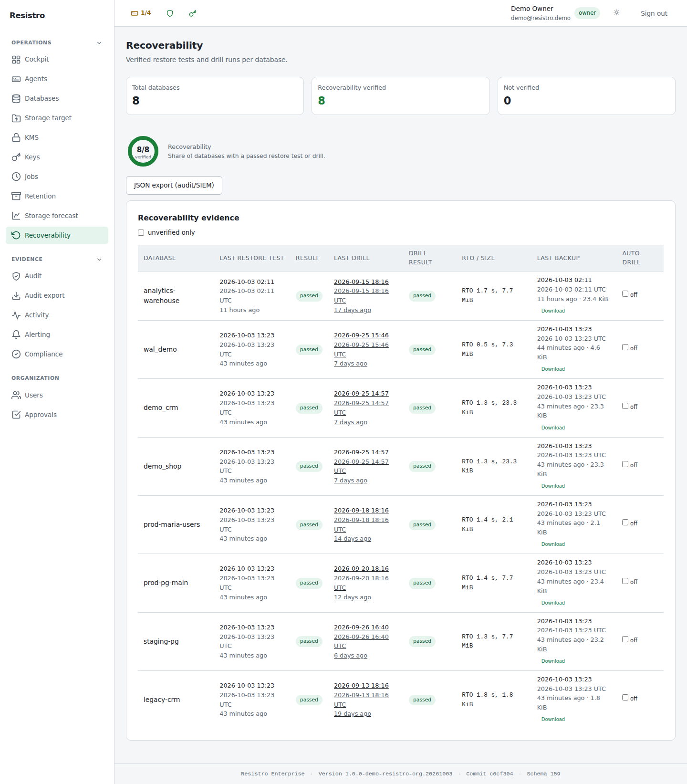
Task: Toggle auto drill for demo_crm
Action: point(625,406)
